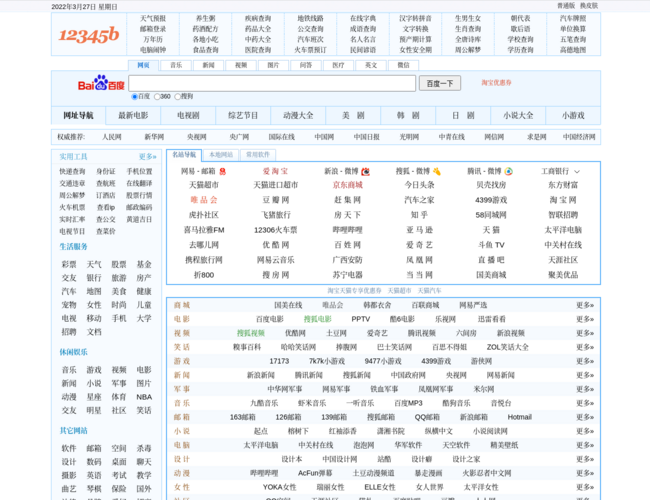Image resolution: width=650 pixels, height=500 pixels.
Task: Click the Baidu paw logo
Action: pyautogui.click(x=101, y=83)
